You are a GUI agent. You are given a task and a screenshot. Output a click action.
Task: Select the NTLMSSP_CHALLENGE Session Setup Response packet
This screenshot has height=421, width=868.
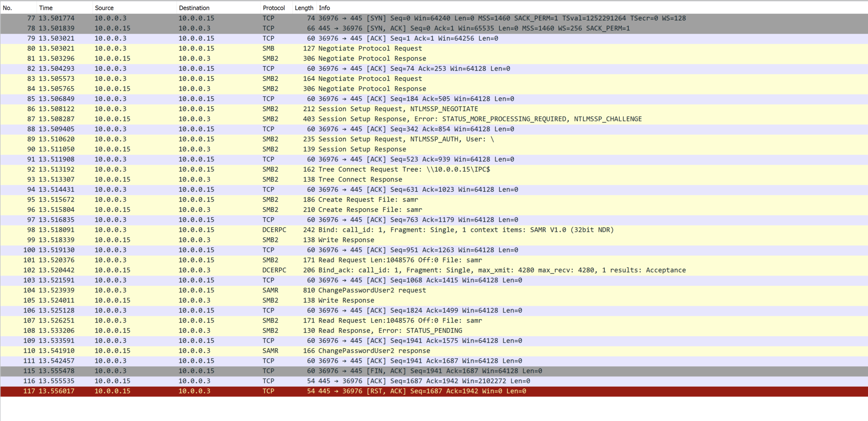coord(254,119)
